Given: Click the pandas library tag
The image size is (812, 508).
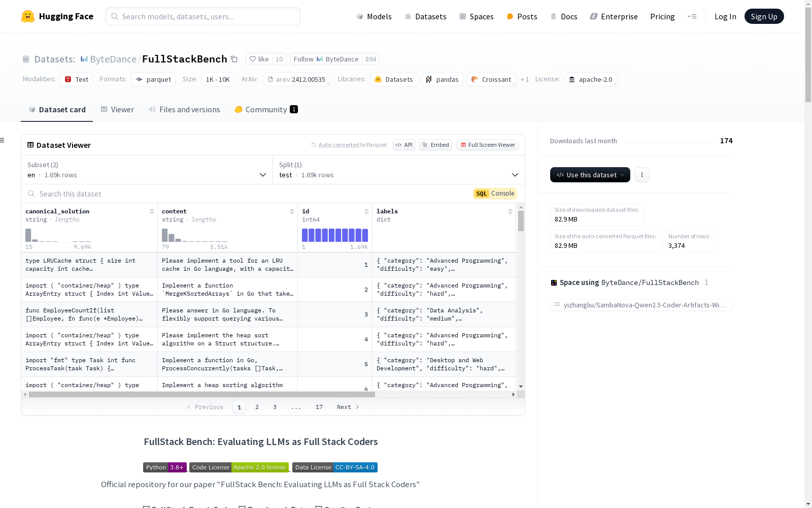Looking at the screenshot, I should 442,79.
